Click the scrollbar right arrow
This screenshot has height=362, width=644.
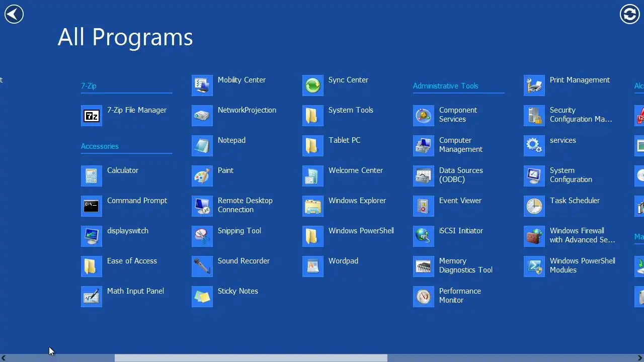point(640,358)
